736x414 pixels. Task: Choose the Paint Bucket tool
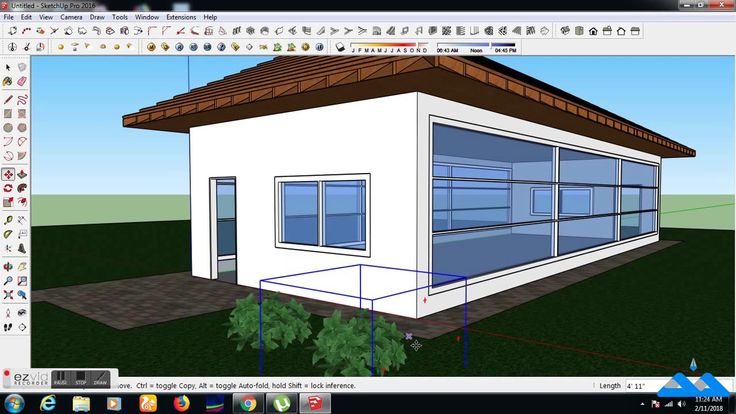coord(8,81)
